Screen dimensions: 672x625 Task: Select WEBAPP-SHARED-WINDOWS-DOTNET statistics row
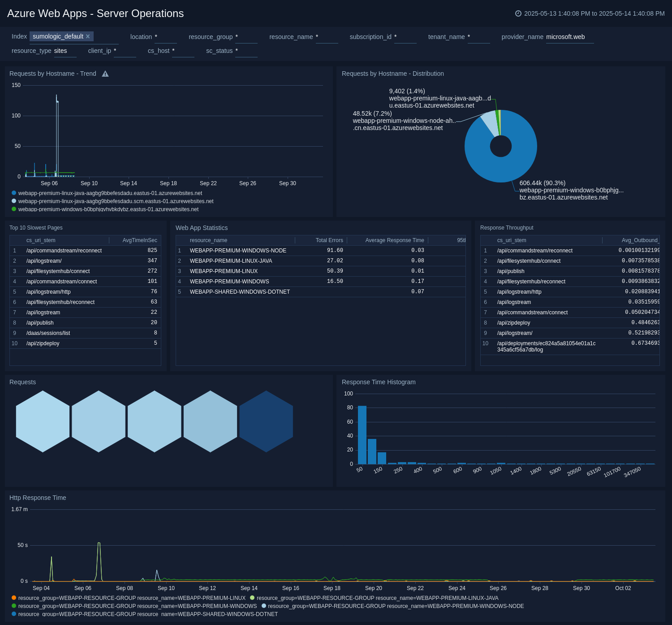321,292
